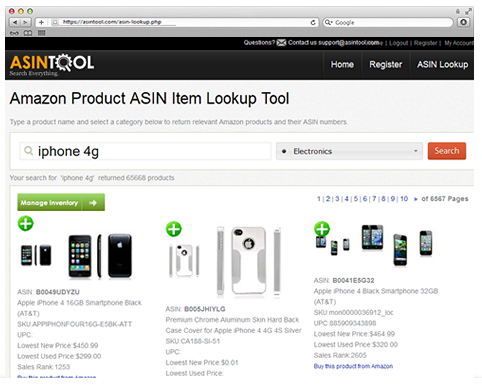Click the next pages arrow in pagination
This screenshot has height=387, width=482.
(x=415, y=199)
